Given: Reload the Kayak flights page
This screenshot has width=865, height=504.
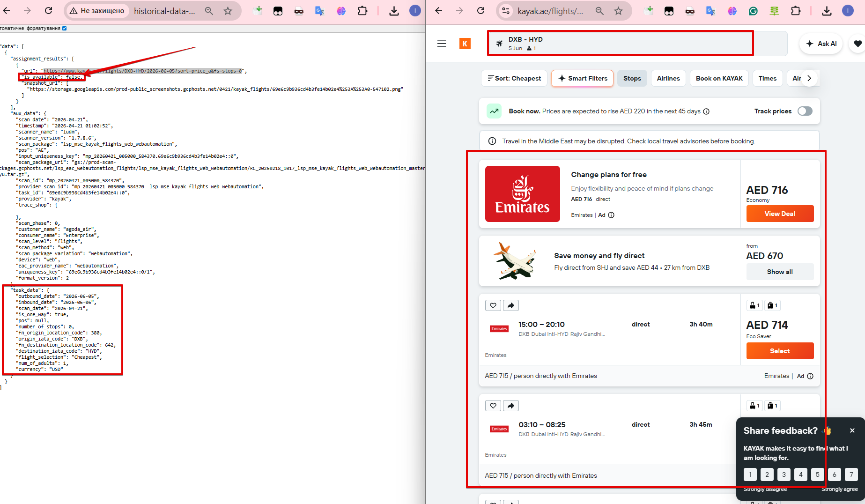Looking at the screenshot, I should click(481, 11).
